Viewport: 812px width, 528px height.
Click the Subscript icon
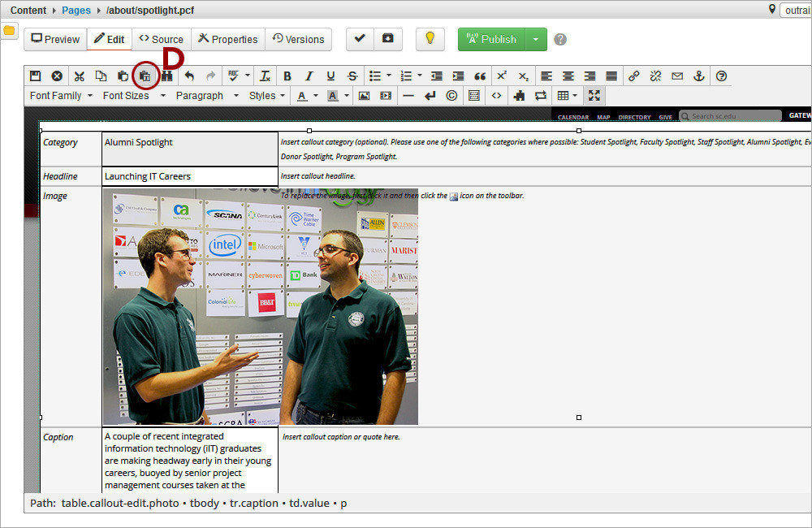tap(524, 76)
